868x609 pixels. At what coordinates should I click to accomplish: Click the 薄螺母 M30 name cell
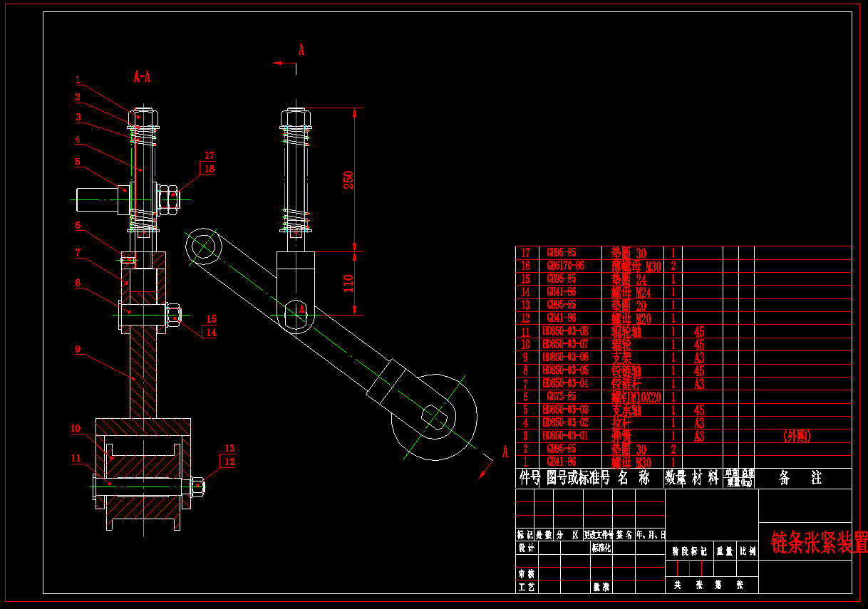coord(637,266)
